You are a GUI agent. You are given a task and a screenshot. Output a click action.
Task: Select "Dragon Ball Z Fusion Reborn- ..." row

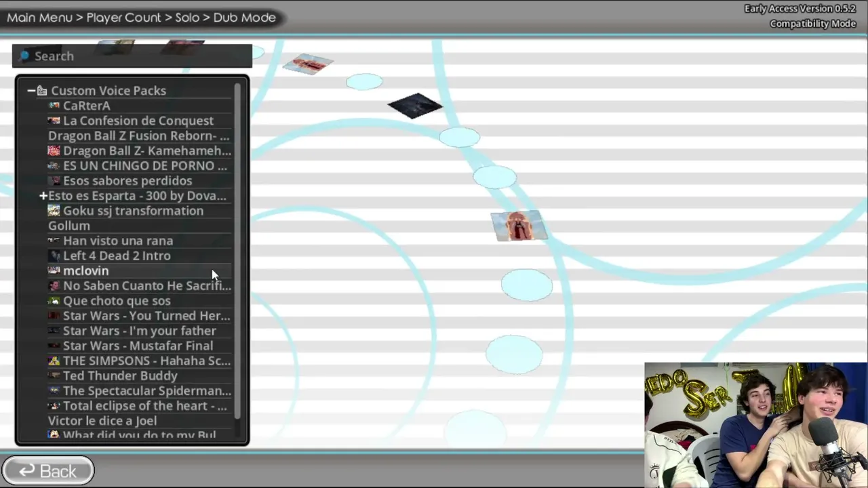coord(139,136)
